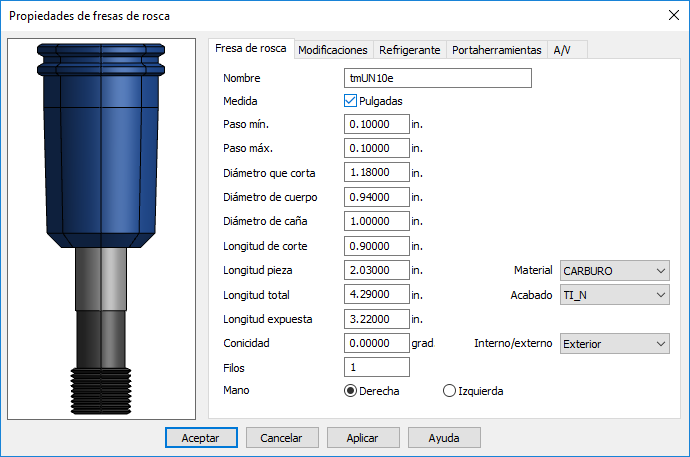Screen dimensions: 690x457
Task: Click the Diámetro que corta field
Action: (x=377, y=172)
